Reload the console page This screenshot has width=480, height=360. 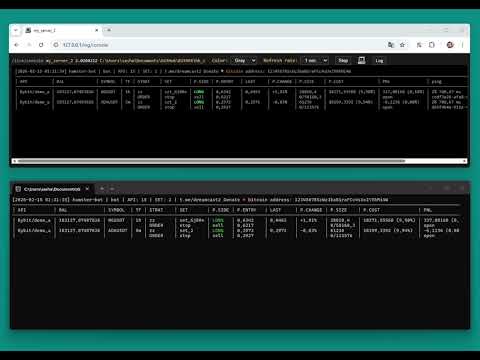[41, 45]
